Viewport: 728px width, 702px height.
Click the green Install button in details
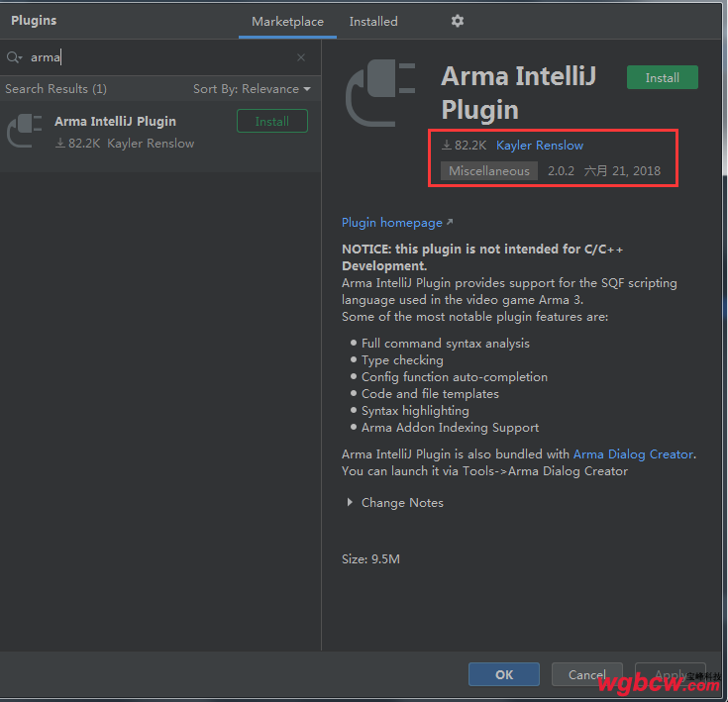pyautogui.click(x=662, y=77)
